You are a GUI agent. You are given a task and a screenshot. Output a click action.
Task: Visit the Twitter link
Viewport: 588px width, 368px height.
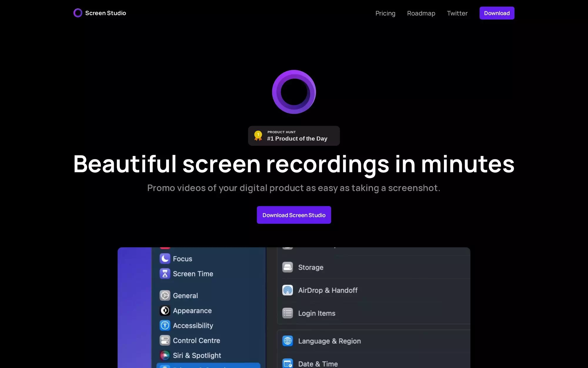pyautogui.click(x=457, y=13)
